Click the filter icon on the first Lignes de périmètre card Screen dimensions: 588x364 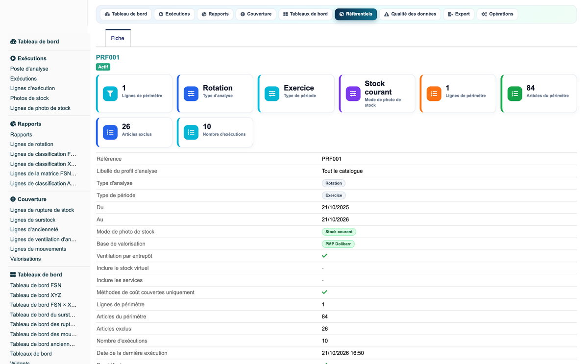coord(110,94)
